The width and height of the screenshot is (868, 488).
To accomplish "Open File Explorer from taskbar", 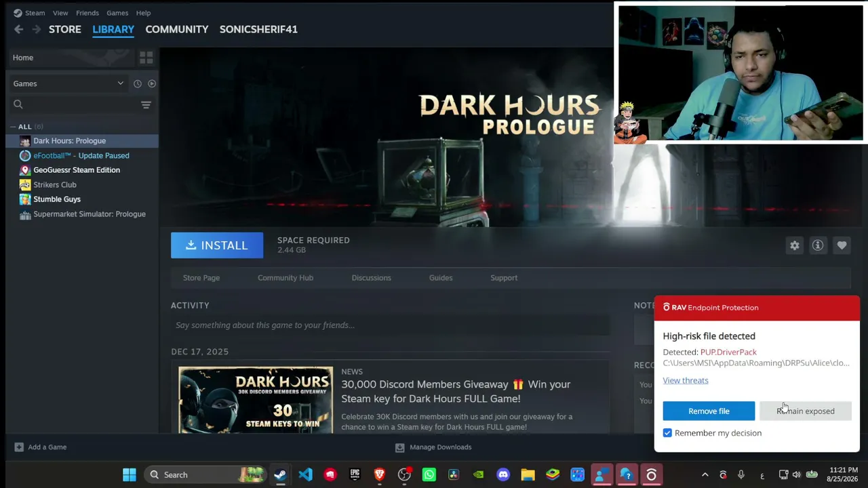I will point(528,474).
